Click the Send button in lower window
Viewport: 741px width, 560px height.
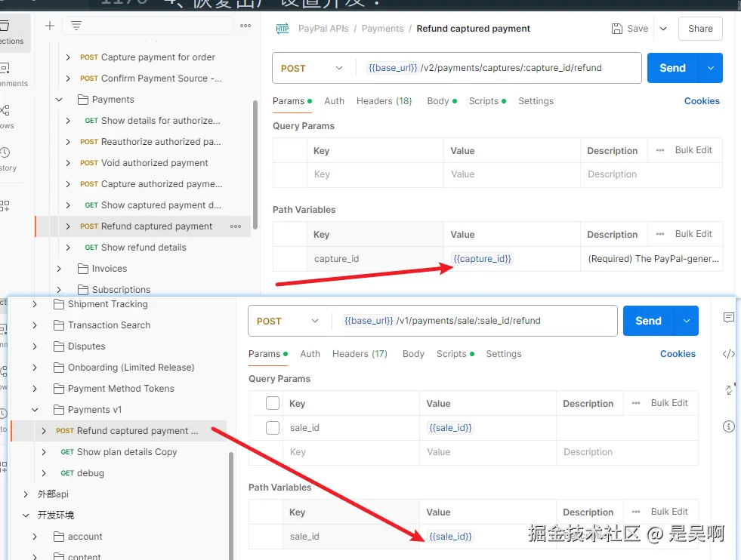click(x=648, y=321)
